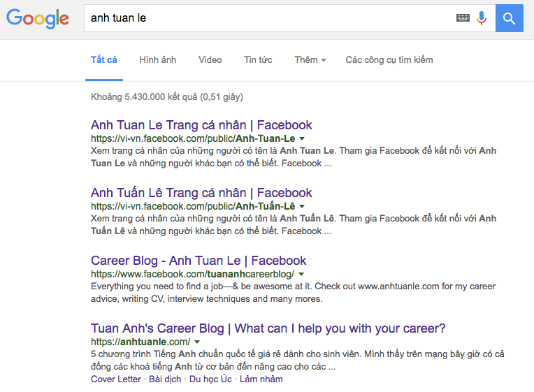Expand the 'Thêm' dropdown menu
The height and width of the screenshot is (392, 534).
pyautogui.click(x=310, y=60)
